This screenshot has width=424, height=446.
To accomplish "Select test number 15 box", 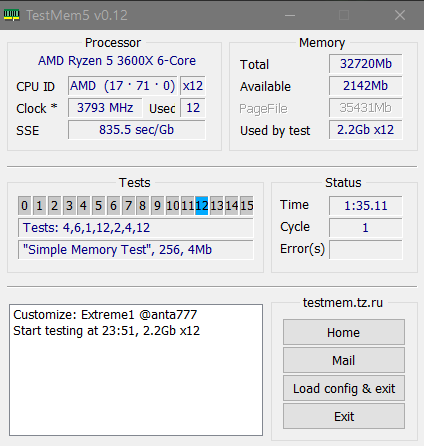I will 247,206.
